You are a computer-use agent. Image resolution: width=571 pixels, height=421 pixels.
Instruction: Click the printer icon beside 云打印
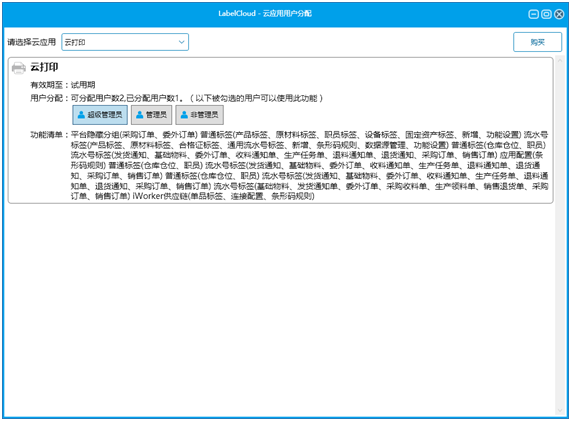pyautogui.click(x=19, y=68)
